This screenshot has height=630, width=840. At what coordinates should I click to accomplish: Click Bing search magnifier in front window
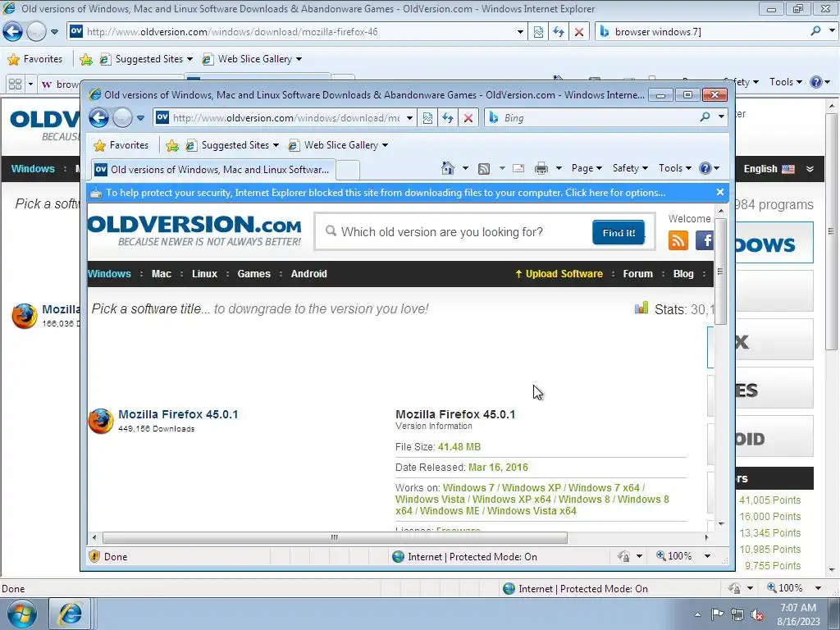705,116
